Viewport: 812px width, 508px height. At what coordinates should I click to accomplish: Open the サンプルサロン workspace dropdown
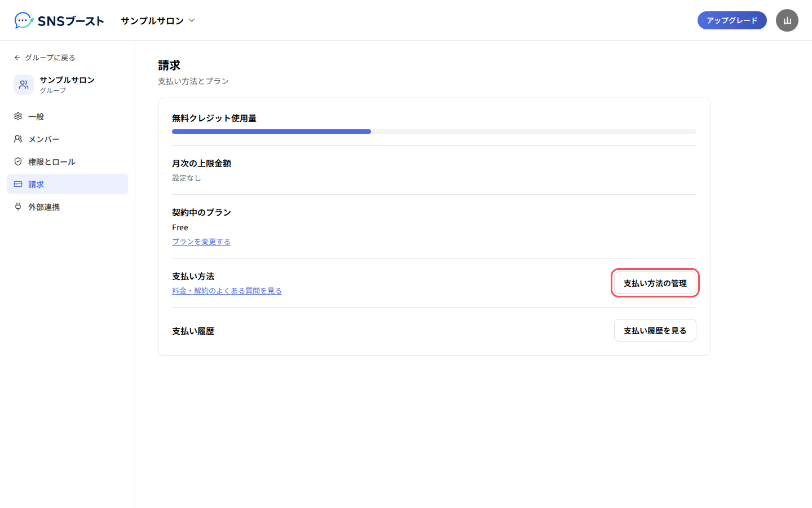(x=158, y=21)
